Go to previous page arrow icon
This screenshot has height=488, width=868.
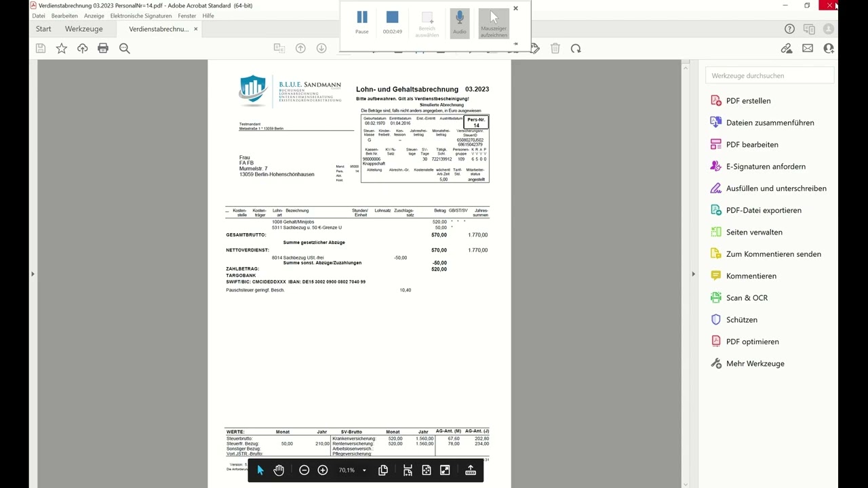(x=300, y=48)
